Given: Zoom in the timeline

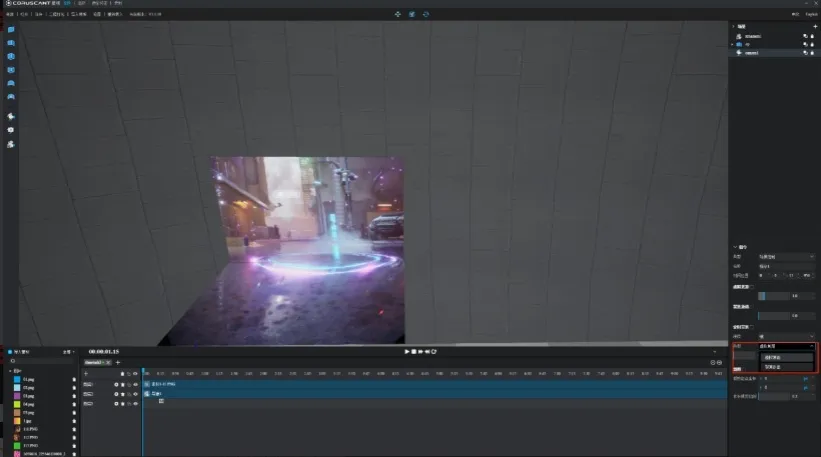Looking at the screenshot, I should pos(713,362).
